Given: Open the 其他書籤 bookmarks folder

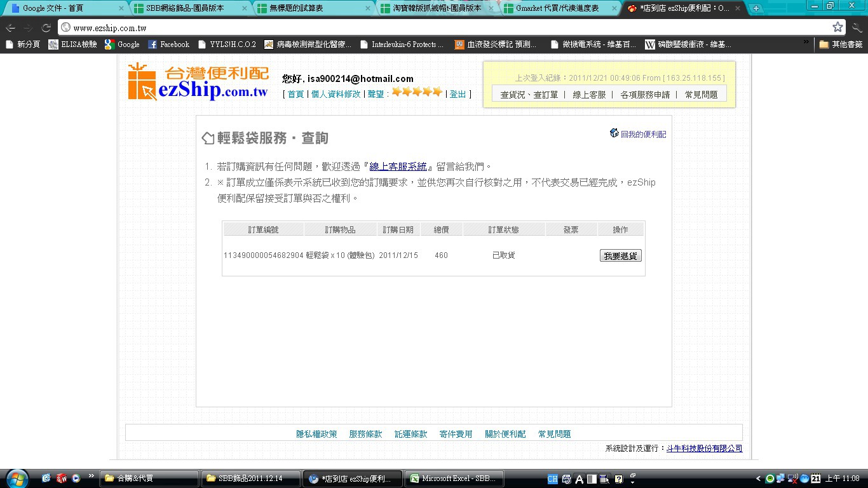Looking at the screenshot, I should coord(841,44).
